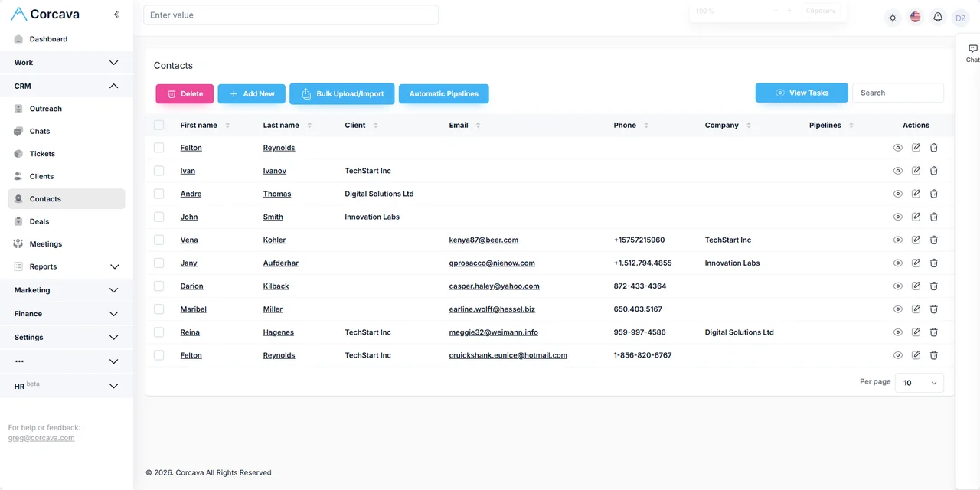Open the D2 user avatar menu
Screen dimensions: 980x490
(x=960, y=18)
